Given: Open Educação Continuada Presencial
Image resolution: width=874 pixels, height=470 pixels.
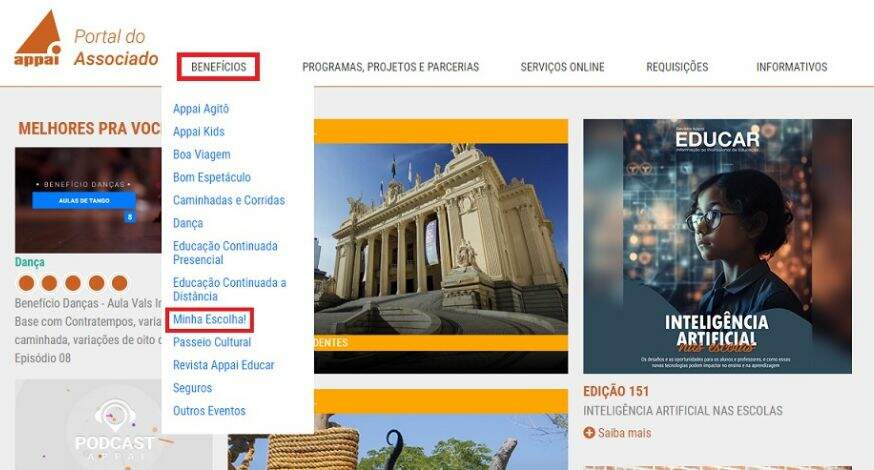Looking at the screenshot, I should point(225,253).
